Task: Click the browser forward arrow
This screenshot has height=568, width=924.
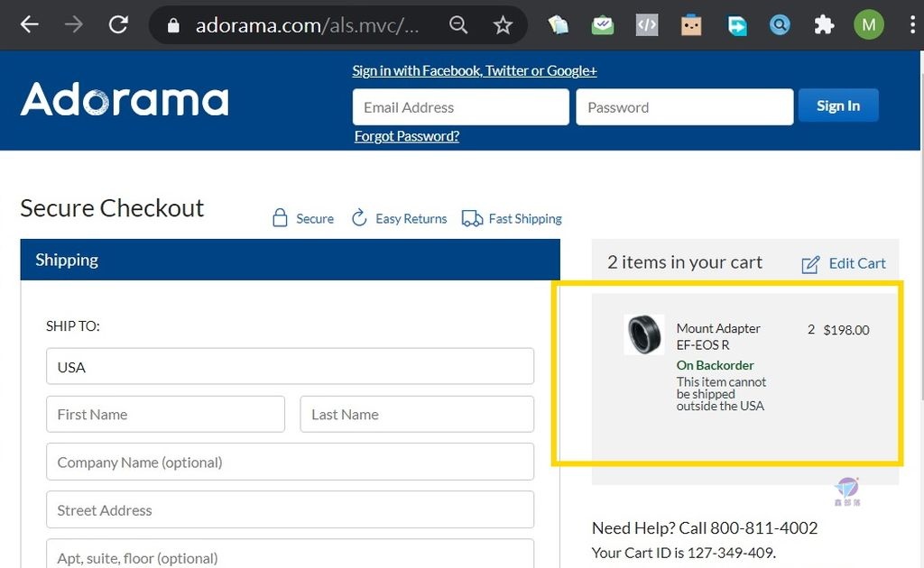Action: click(74, 24)
